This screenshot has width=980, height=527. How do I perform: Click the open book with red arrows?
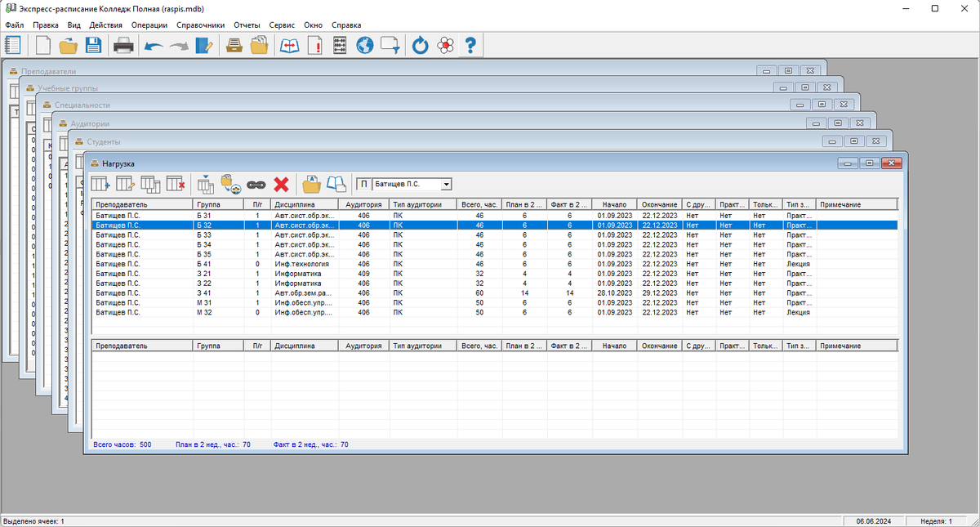tap(289, 45)
